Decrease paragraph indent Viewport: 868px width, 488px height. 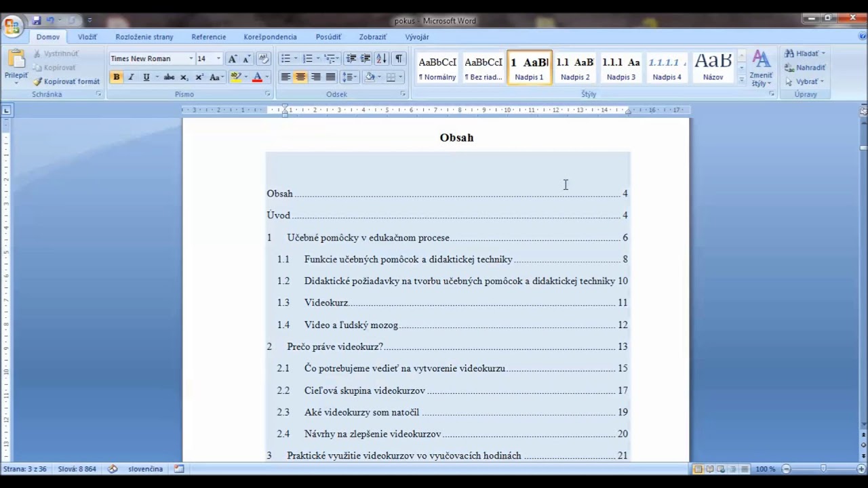tap(351, 59)
